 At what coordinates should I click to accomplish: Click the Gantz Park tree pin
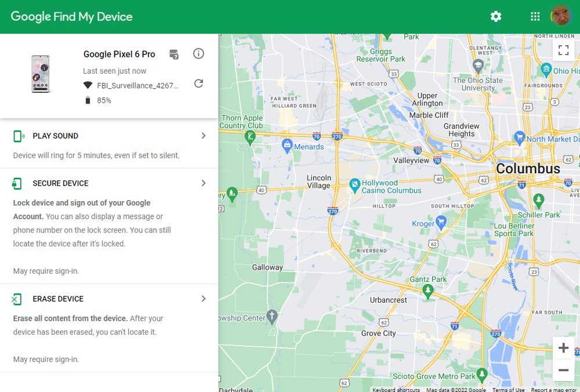click(428, 291)
